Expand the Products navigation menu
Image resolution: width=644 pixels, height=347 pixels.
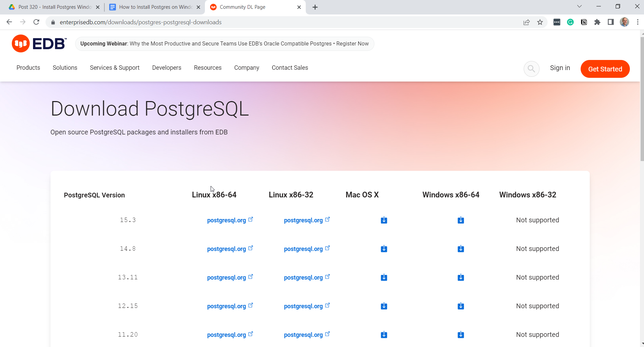28,68
